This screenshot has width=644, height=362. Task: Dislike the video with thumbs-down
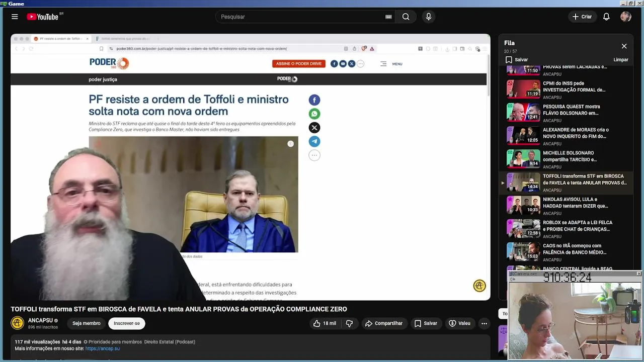click(349, 323)
